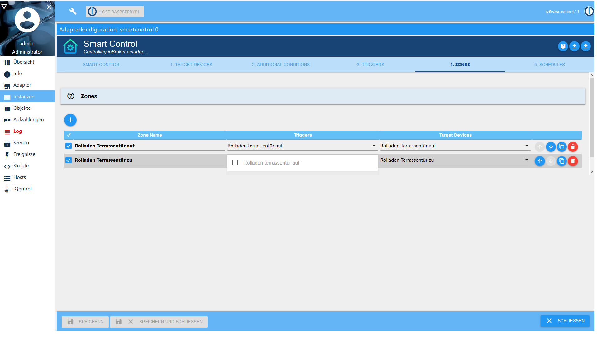Open Adapter in the sidebar
597x364 pixels.
coord(27,85)
